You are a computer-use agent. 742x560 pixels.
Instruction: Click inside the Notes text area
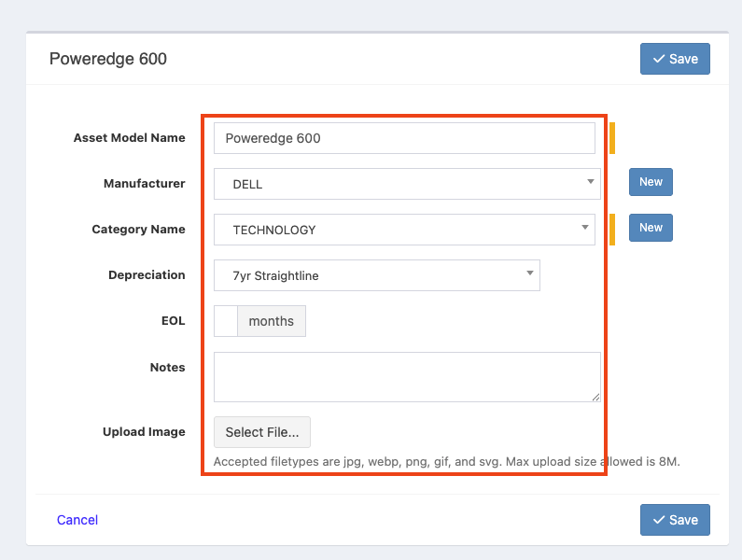click(x=406, y=377)
